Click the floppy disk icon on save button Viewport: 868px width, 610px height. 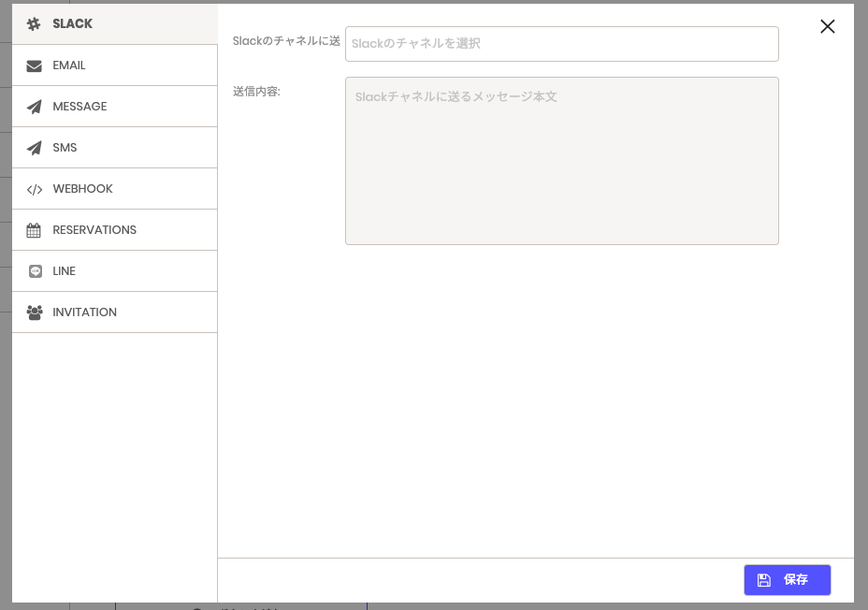point(764,579)
